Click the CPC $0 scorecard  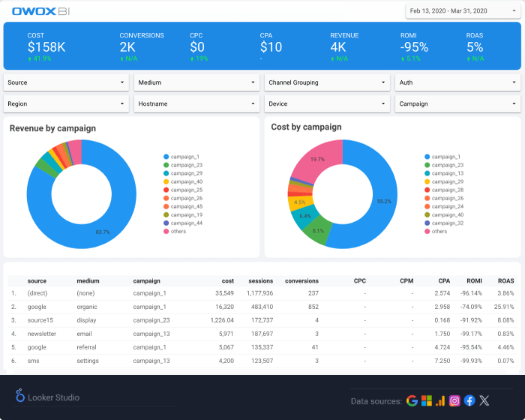[199, 47]
